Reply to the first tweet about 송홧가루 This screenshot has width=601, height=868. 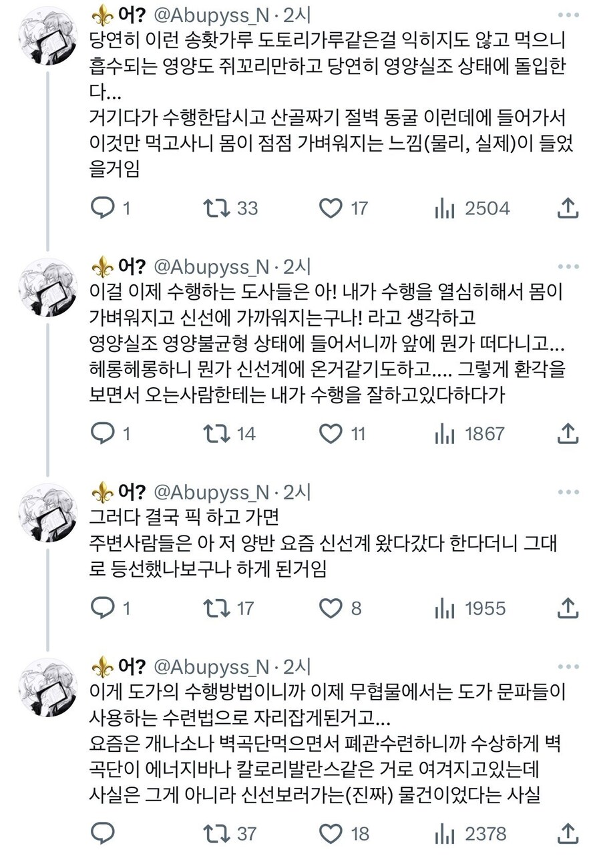coord(102,208)
